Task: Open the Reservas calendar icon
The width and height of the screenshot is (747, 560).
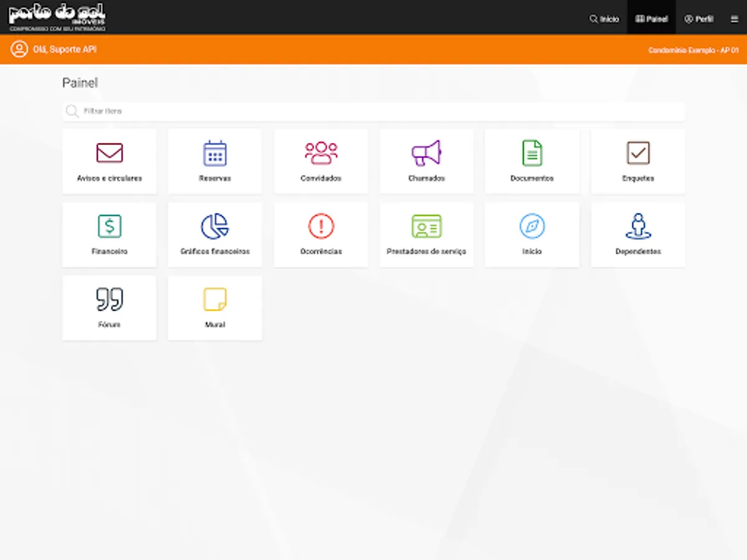Action: pyautogui.click(x=215, y=152)
